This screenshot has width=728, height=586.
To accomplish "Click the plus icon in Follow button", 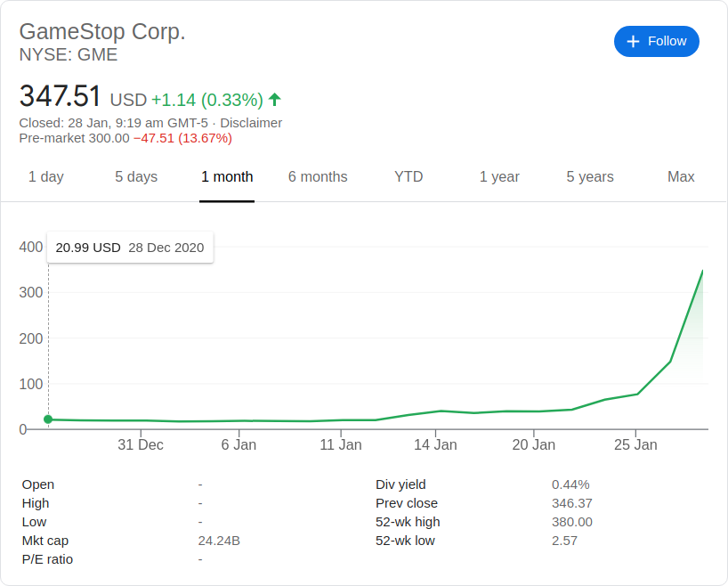I will click(633, 41).
